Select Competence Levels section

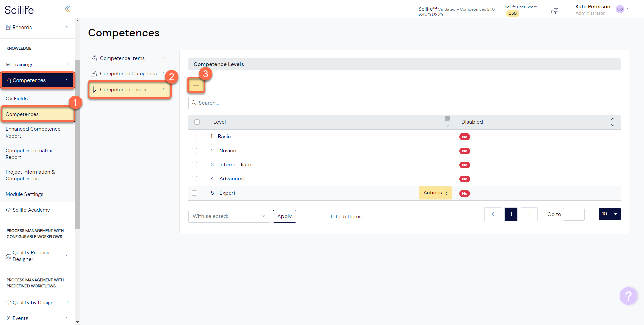(129, 89)
